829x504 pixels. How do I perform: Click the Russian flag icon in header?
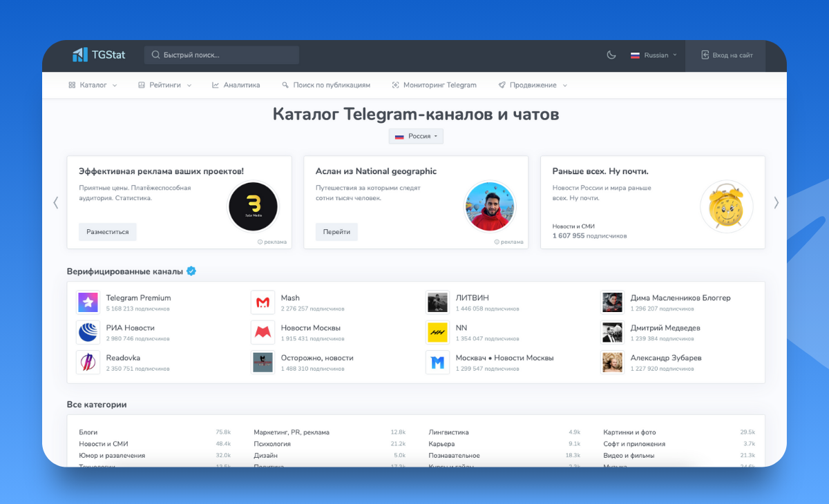click(x=635, y=55)
